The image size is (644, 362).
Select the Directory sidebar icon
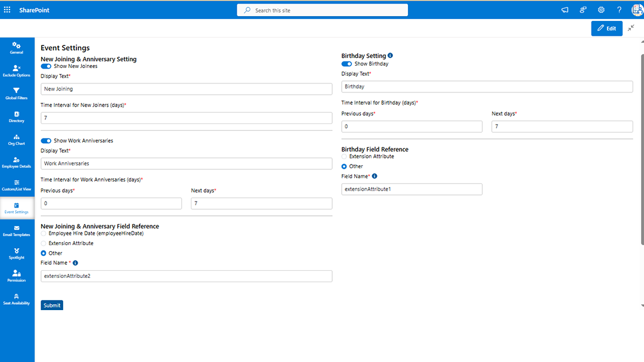click(17, 116)
